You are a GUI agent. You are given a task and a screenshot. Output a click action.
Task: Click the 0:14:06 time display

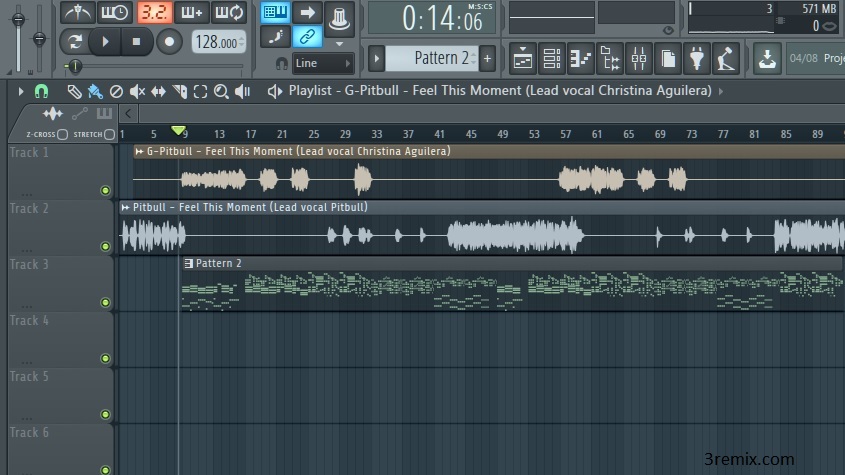click(x=431, y=18)
